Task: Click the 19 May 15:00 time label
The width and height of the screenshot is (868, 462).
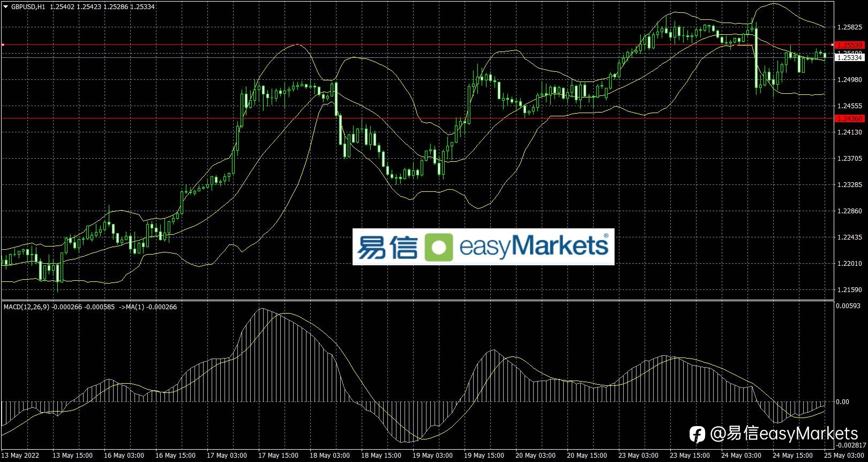Action: [484, 456]
